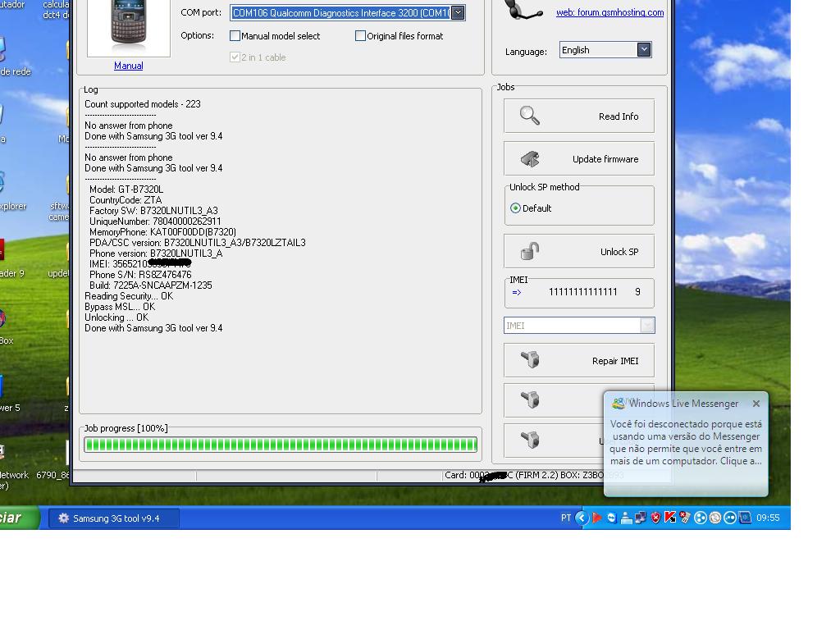Select the Default unlock SP method

point(515,208)
